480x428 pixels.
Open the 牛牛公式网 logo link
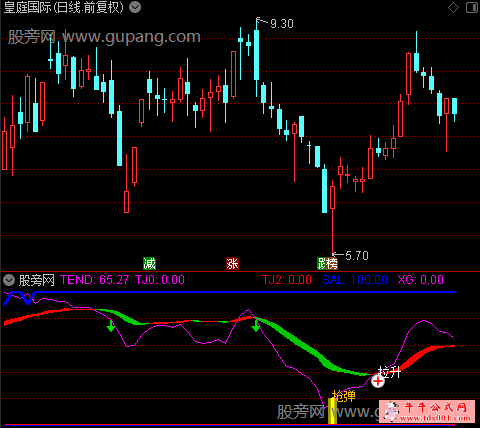click(x=429, y=411)
